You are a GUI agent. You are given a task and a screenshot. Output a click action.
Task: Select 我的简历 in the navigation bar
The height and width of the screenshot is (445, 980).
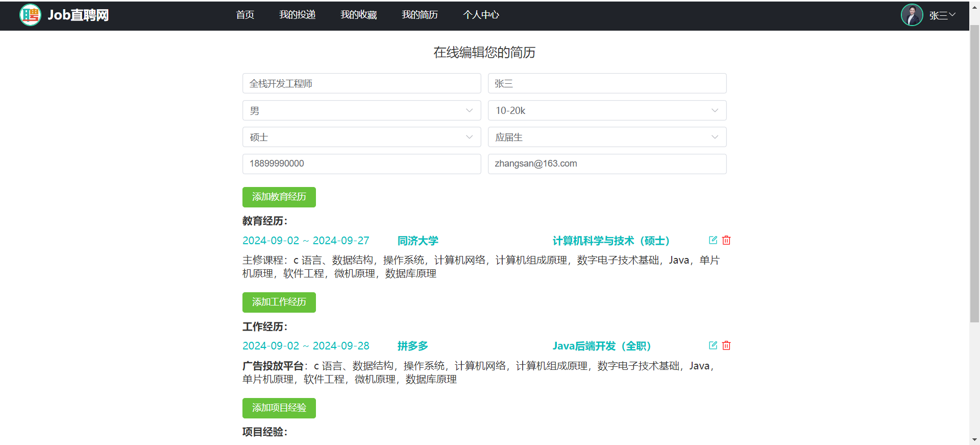pyautogui.click(x=420, y=15)
